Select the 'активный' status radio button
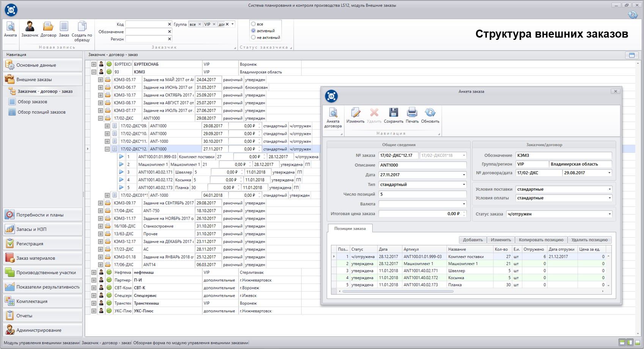This screenshot has height=349, width=644. [x=253, y=31]
